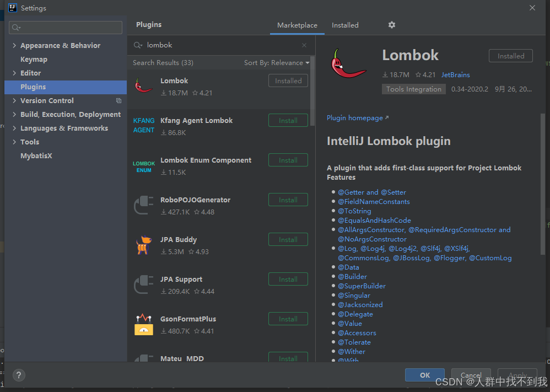Open the @EqualsAndHashCode link
Screen dimensions: 550x392
tap(374, 221)
